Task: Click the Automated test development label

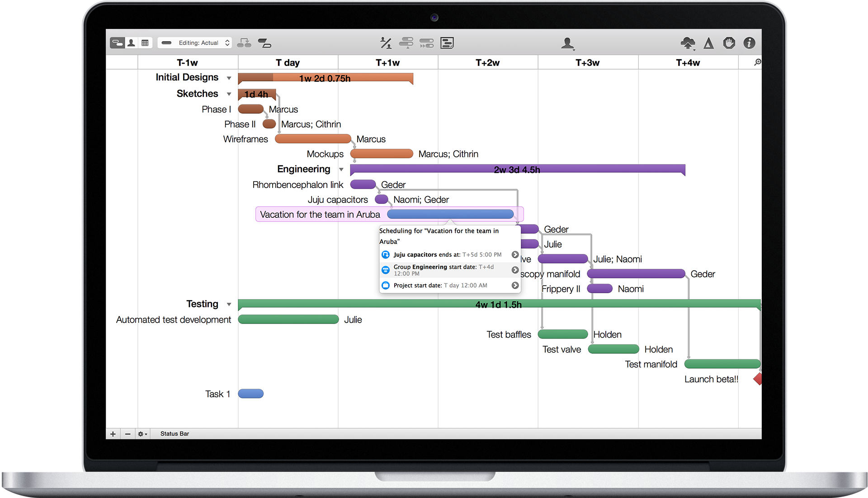Action: (x=174, y=320)
